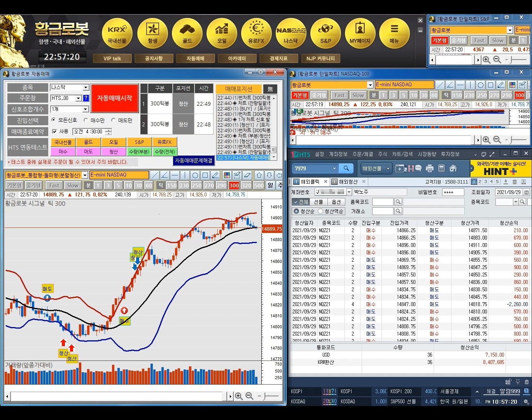Select the 모든신호 radio option

[54, 120]
